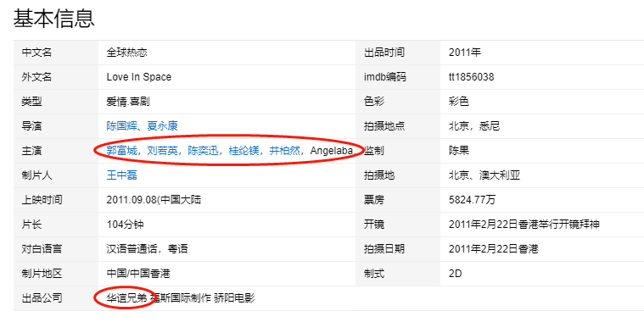This screenshot has width=644, height=322.
Task: Click the 骄阳电影 company name
Action: point(234,298)
